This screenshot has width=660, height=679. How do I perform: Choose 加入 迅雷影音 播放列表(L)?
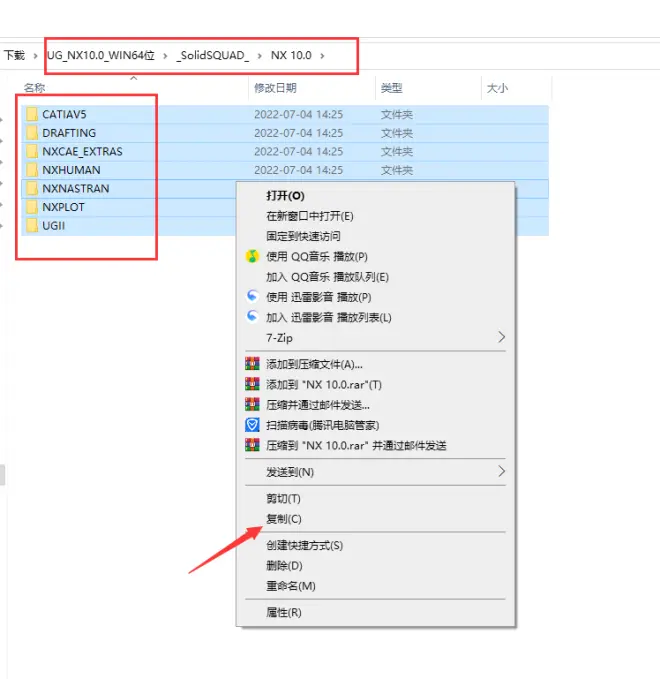click(329, 317)
